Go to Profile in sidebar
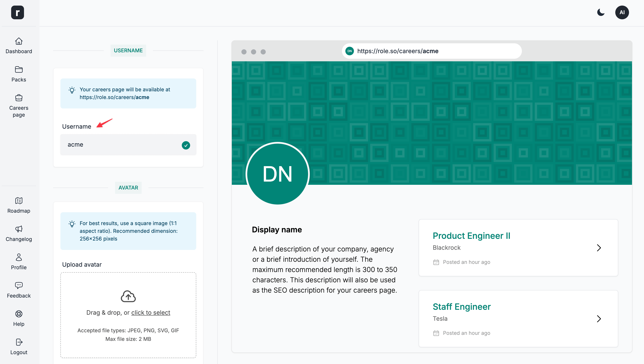This screenshot has width=644, height=364. pos(19,257)
